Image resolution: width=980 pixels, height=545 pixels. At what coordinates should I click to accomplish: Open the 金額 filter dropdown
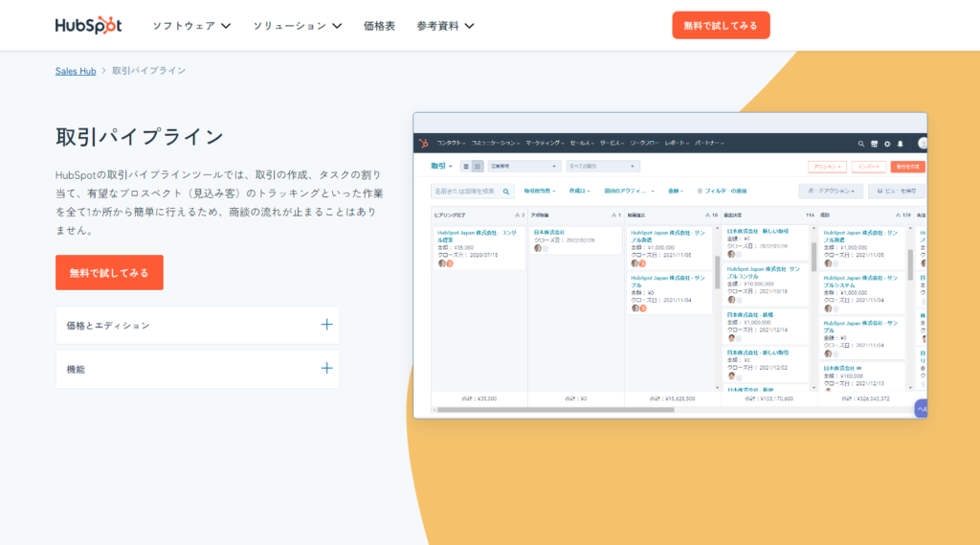676,191
